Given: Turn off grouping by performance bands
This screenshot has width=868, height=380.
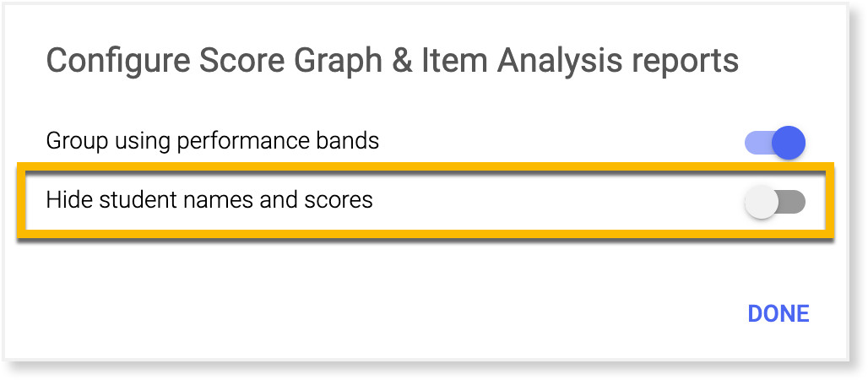Looking at the screenshot, I should coord(775,143).
